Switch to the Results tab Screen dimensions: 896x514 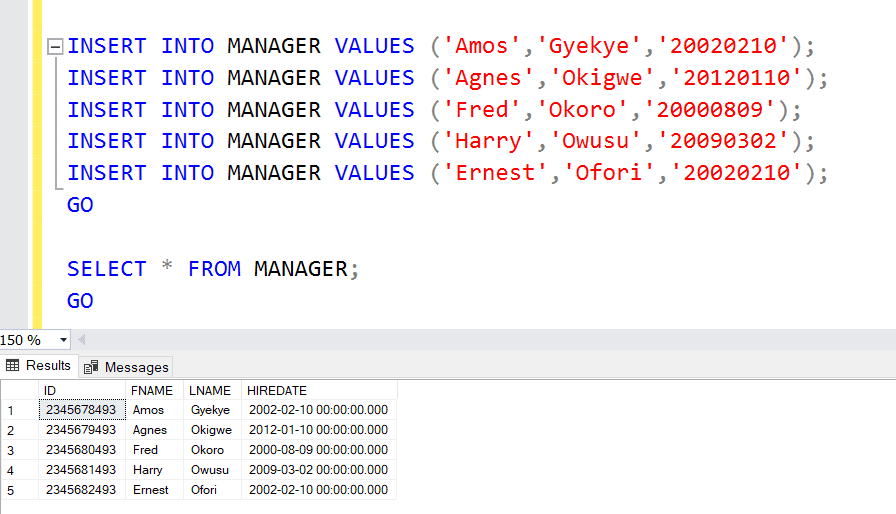(x=38, y=366)
